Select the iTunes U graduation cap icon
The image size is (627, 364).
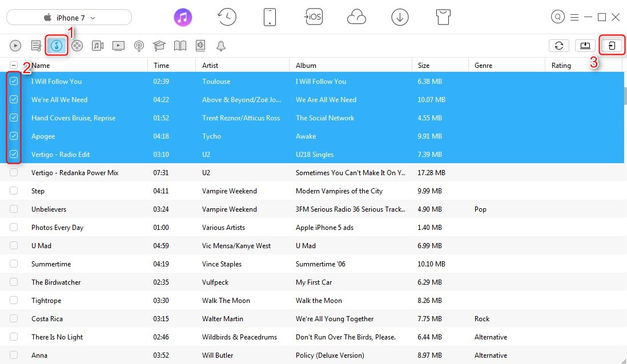pyautogui.click(x=159, y=46)
